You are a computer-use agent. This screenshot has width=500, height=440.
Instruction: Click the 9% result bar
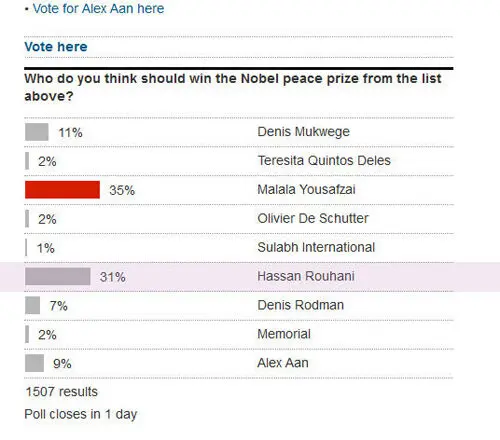(x=34, y=363)
